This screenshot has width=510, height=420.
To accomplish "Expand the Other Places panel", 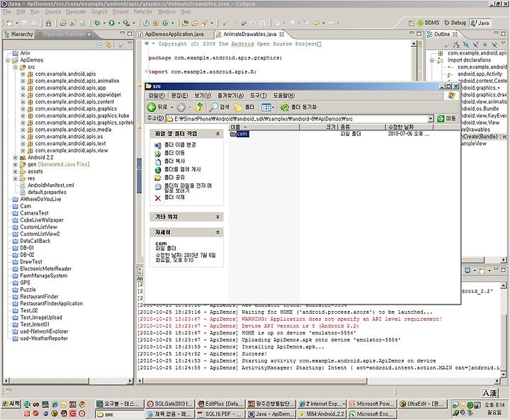I will click(x=217, y=217).
